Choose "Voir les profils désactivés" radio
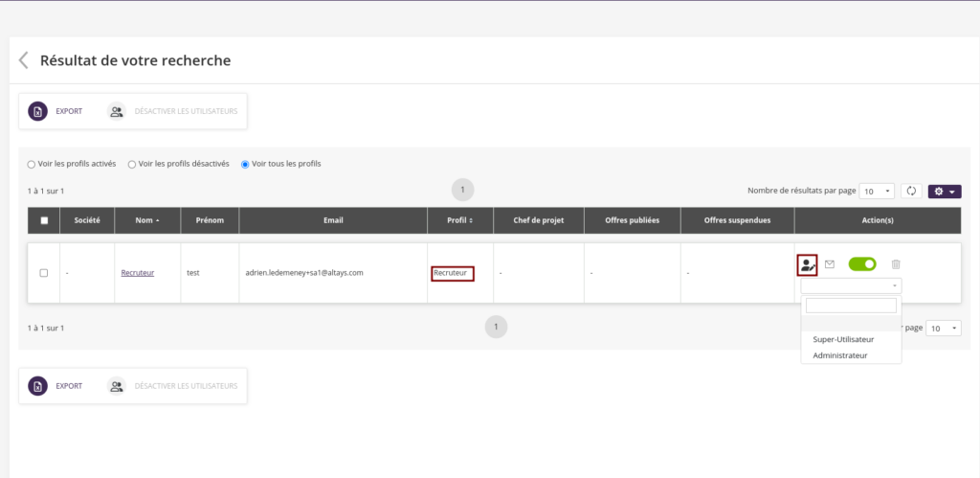Screen dimensions: 980x478 click(132, 164)
